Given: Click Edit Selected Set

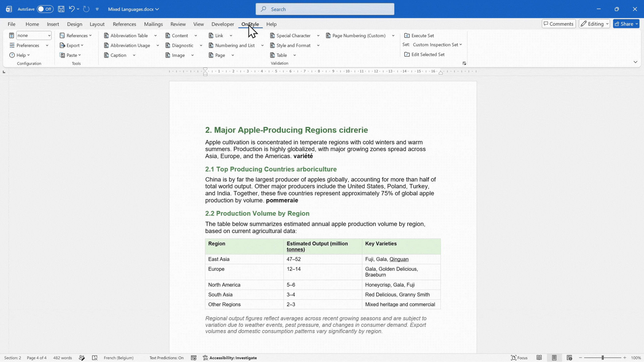Looking at the screenshot, I should (425, 54).
